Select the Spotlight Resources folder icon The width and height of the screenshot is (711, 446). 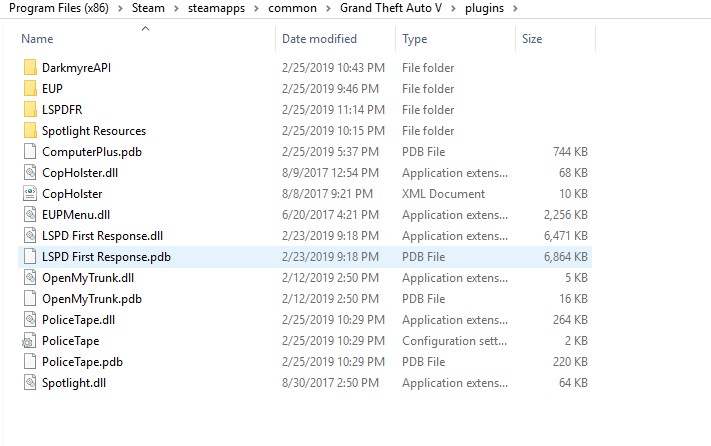[x=30, y=131]
